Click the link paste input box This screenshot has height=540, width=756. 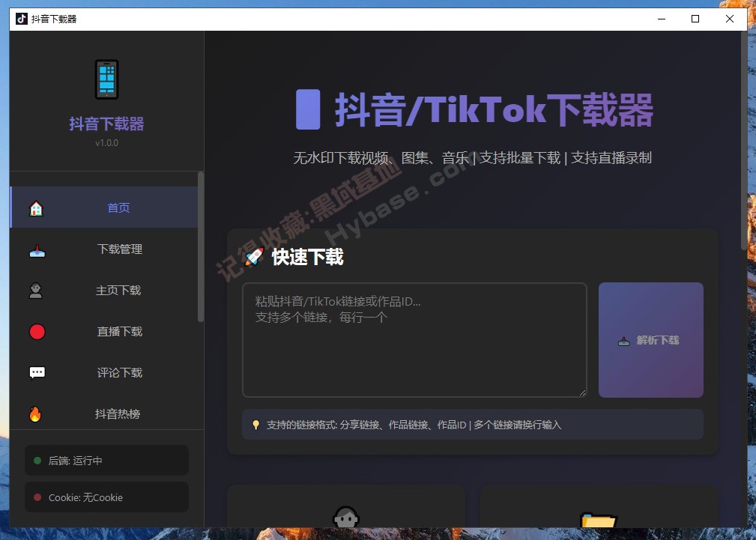[414, 339]
